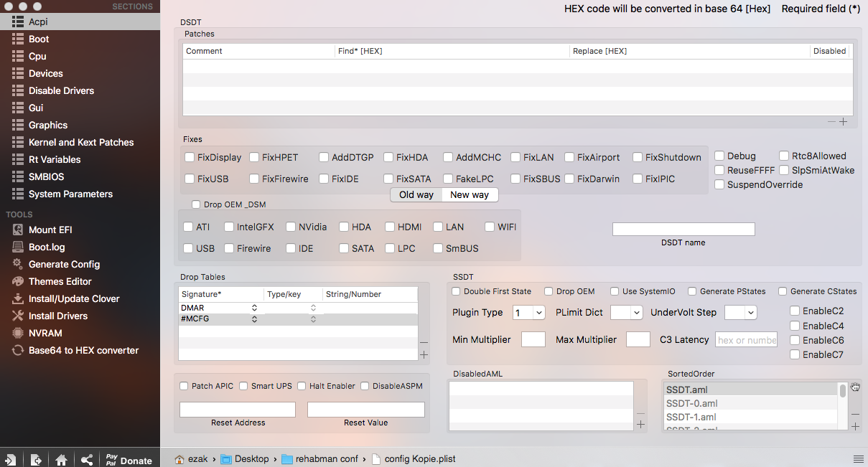Check the Rtc8Allowed option

[x=784, y=156]
